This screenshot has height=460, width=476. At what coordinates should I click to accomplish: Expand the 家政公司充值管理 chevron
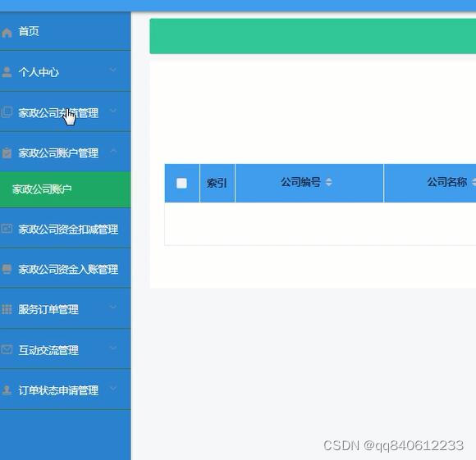tap(113, 111)
